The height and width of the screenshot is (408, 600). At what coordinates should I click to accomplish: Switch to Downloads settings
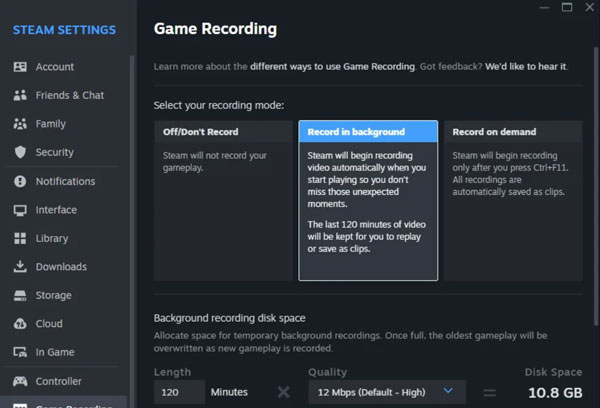(x=63, y=267)
